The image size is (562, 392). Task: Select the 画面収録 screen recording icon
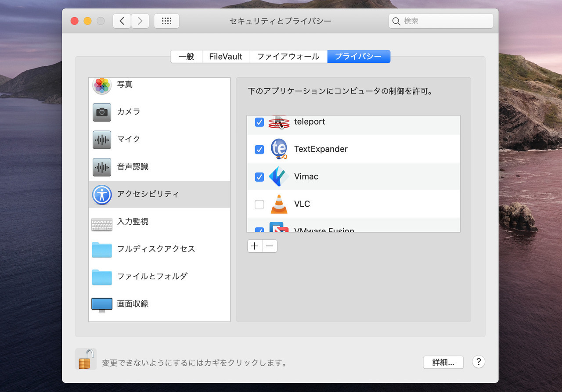coord(102,305)
